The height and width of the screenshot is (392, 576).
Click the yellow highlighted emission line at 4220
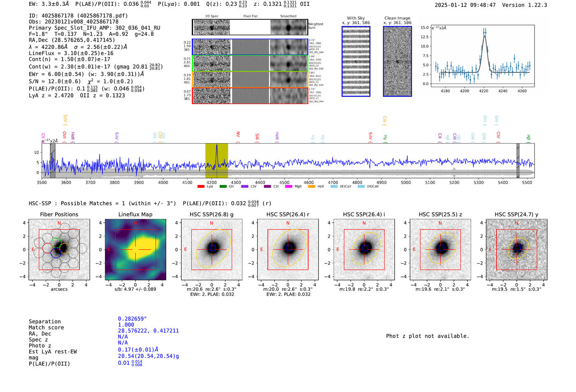pyautogui.click(x=216, y=161)
